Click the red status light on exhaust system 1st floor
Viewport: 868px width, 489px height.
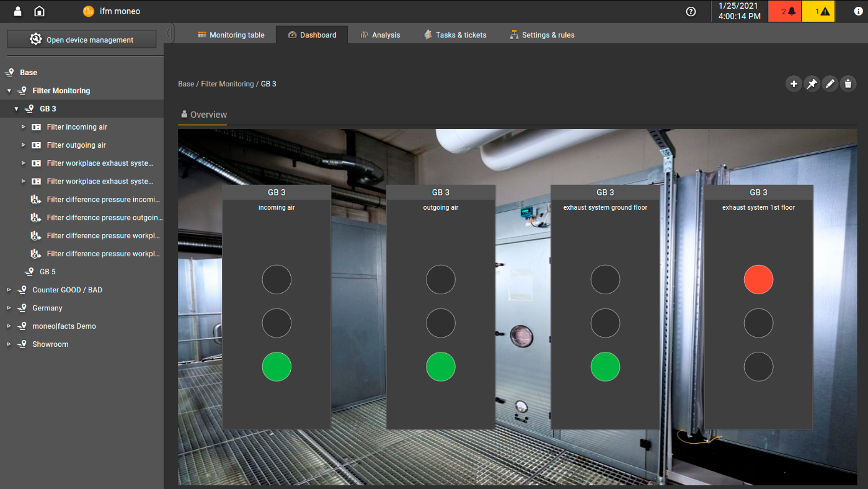(758, 279)
